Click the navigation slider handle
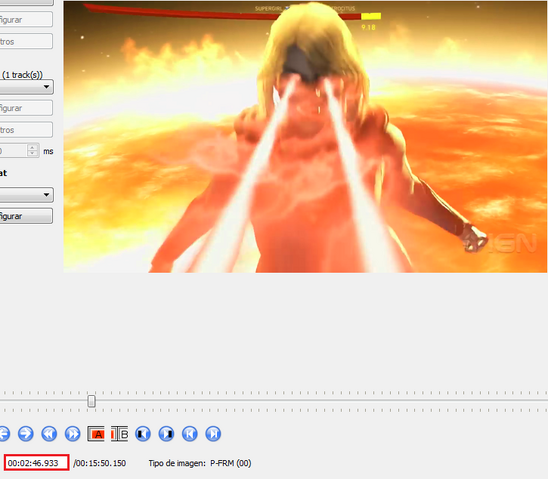This screenshot has height=479, width=548. click(91, 401)
